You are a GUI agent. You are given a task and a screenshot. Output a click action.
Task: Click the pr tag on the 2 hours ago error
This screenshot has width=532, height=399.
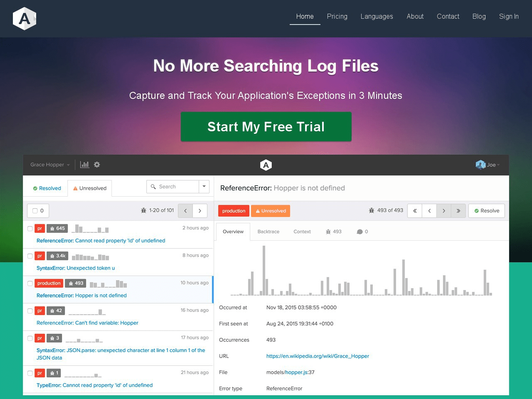[x=39, y=228]
